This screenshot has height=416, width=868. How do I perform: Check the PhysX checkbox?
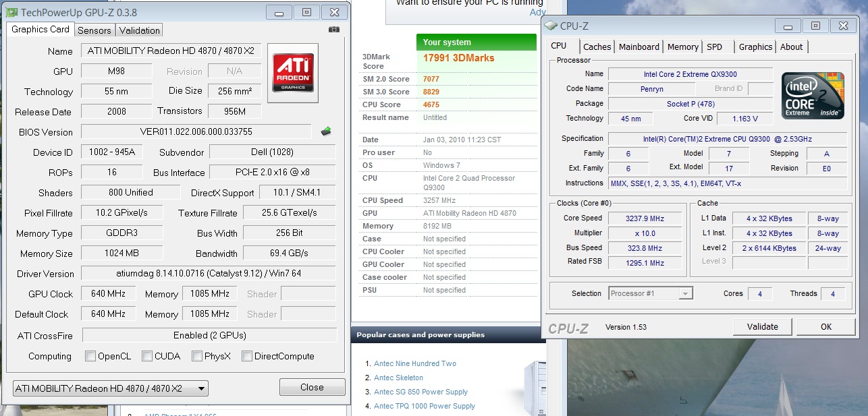coord(196,356)
